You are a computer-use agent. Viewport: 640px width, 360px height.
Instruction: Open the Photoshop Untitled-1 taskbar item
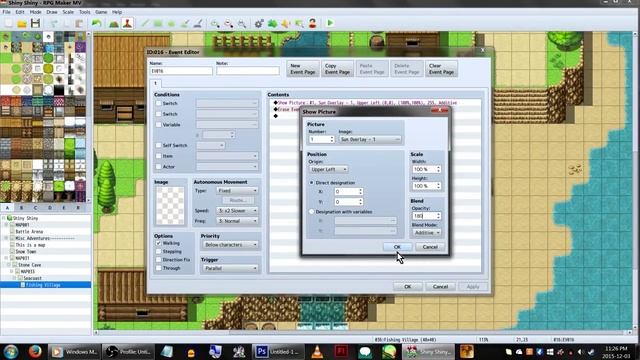coord(278,351)
